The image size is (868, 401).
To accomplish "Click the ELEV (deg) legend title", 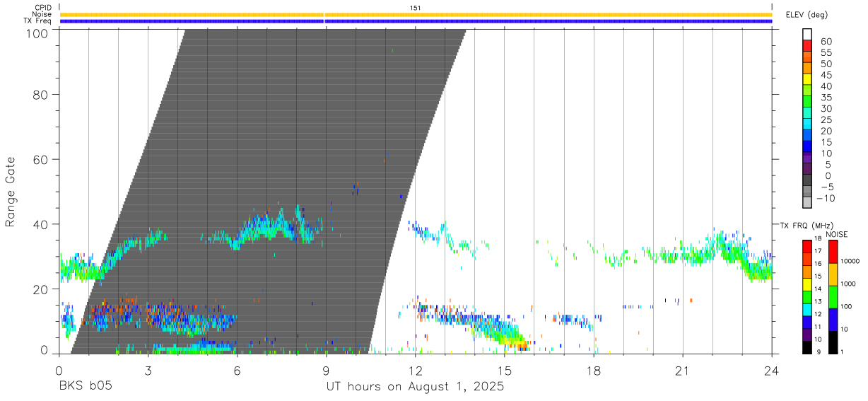I will click(807, 15).
